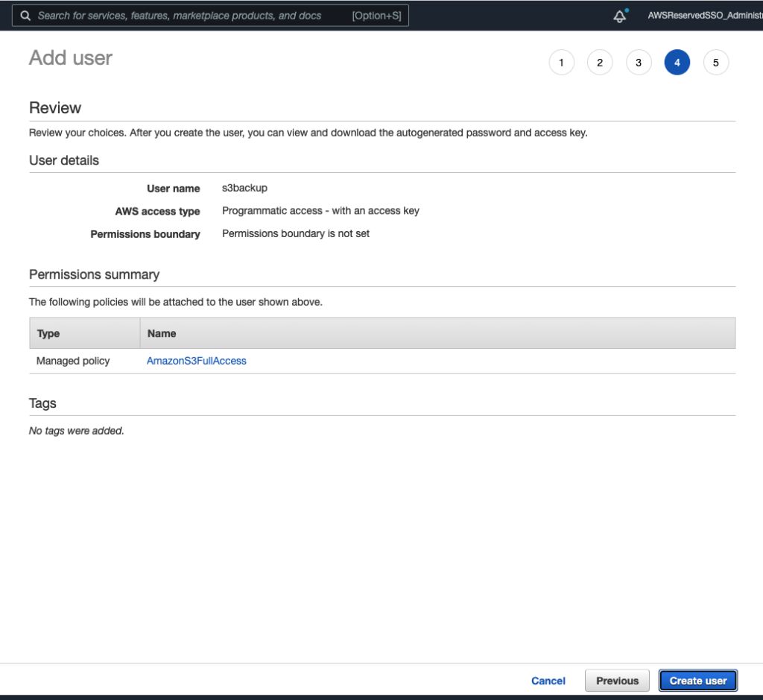This screenshot has width=763, height=700.
Task: Go back with the Previous button
Action: pos(617,681)
